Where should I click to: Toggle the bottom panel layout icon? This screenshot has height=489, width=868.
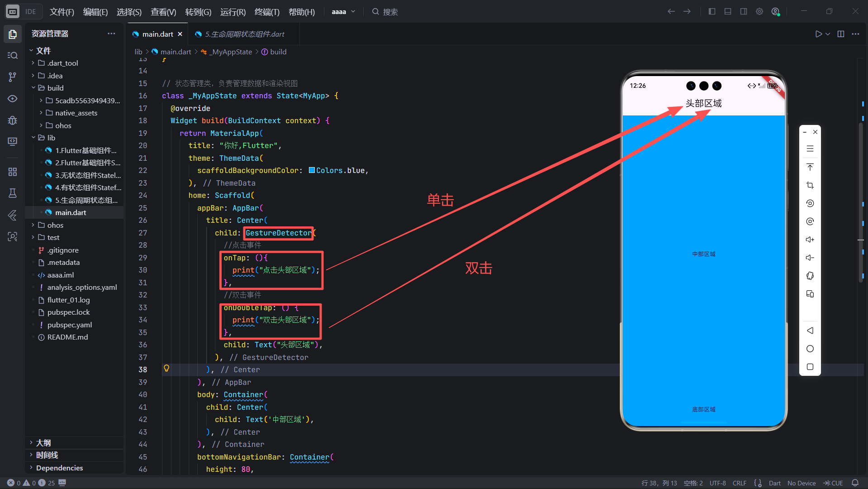pyautogui.click(x=728, y=11)
